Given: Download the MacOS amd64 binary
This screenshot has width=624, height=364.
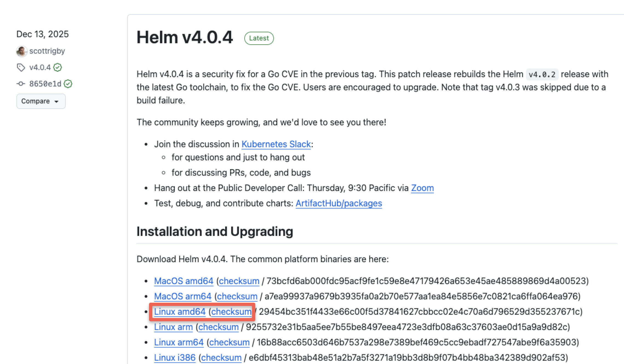Looking at the screenshot, I should (x=184, y=281).
